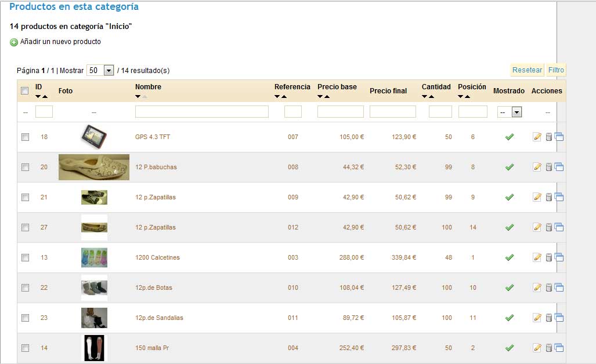Toggle shown status for 150 malla Pr
The width and height of the screenshot is (596, 364).
(x=510, y=348)
